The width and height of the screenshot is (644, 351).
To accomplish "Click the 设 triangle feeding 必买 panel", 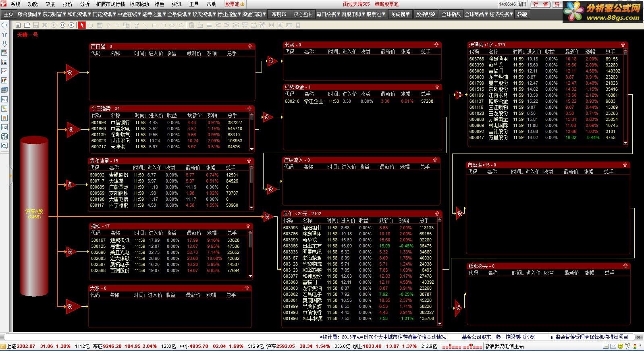I will point(272,61).
